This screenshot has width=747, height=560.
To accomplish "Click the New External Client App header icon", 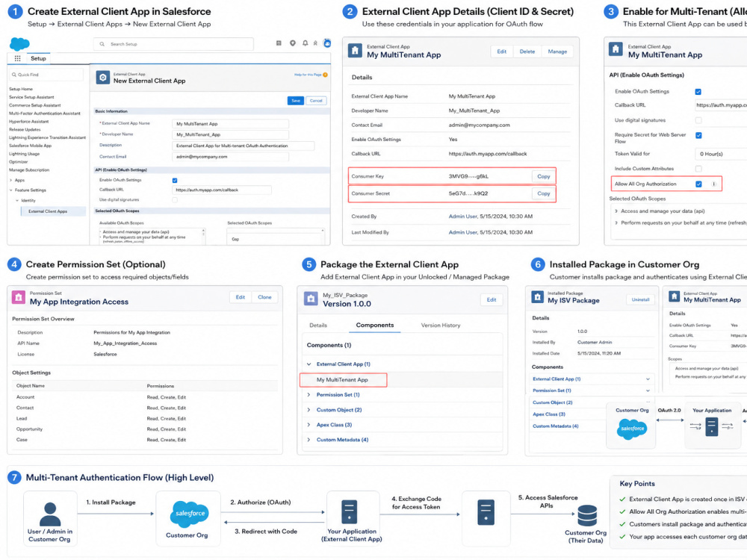I will pyautogui.click(x=103, y=78).
